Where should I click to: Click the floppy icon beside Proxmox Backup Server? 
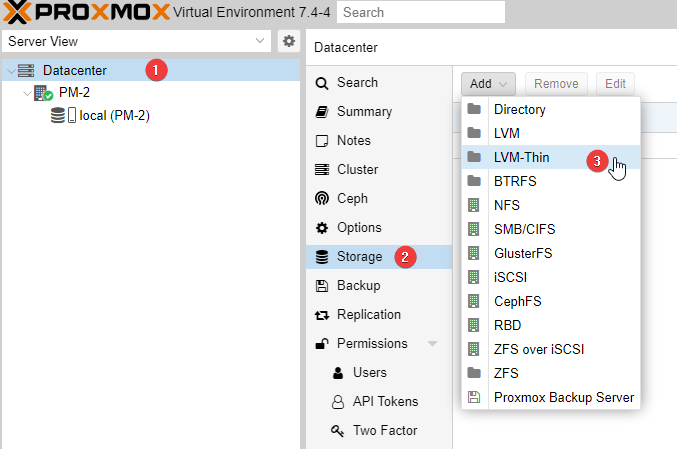pyautogui.click(x=474, y=397)
